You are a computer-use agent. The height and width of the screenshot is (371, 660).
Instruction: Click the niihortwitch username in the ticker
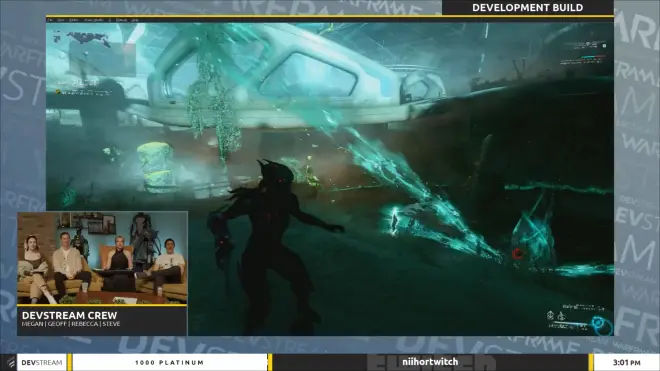[430, 362]
